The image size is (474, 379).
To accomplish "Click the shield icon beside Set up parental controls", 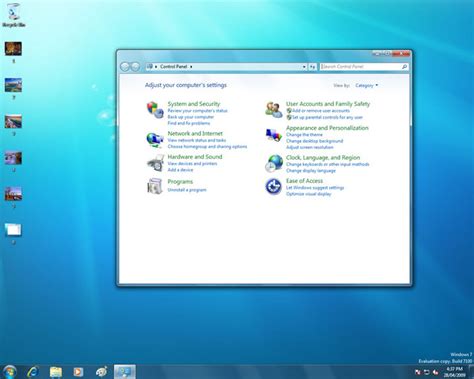I will click(289, 117).
